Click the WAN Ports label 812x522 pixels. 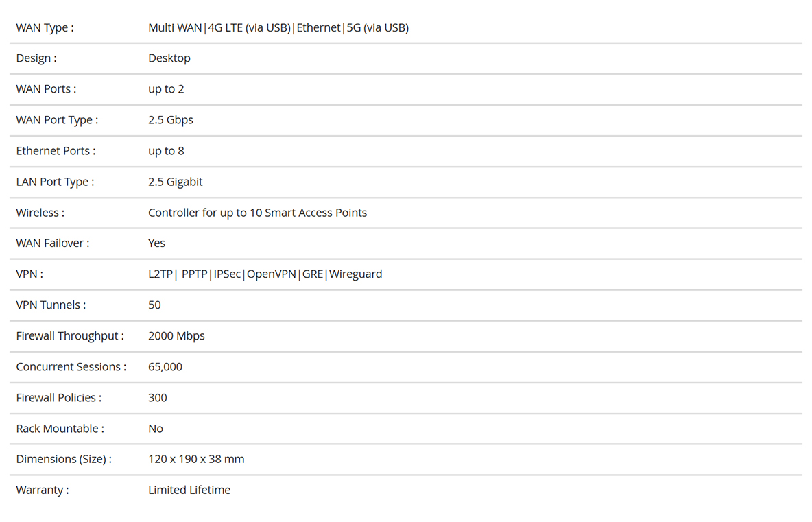point(46,89)
